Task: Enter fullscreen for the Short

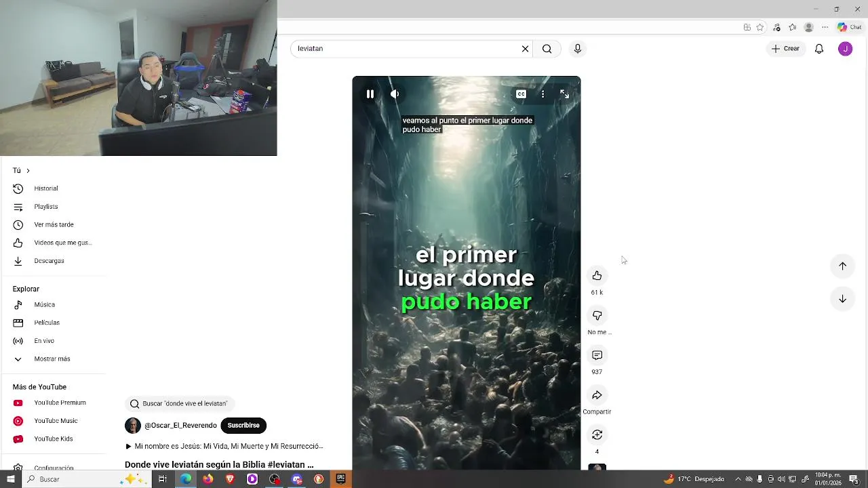Action: point(564,94)
